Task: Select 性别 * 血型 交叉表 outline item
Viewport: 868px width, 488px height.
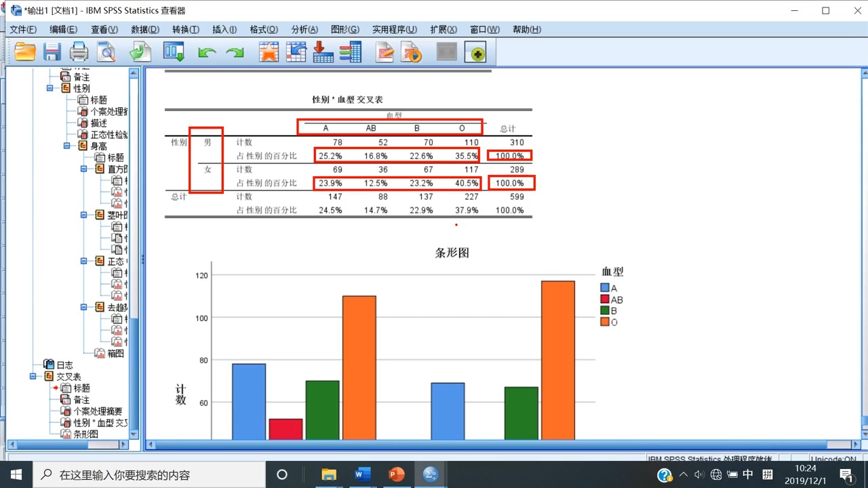Action: 100,422
